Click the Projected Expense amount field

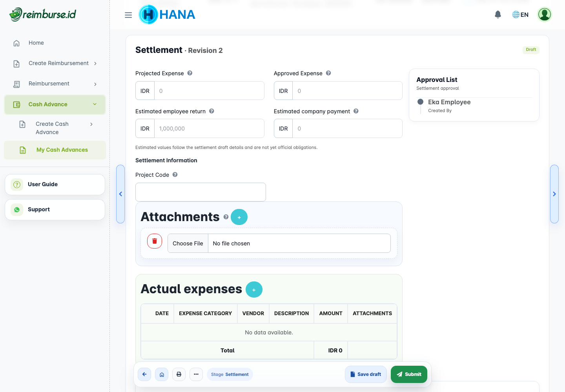click(x=209, y=91)
